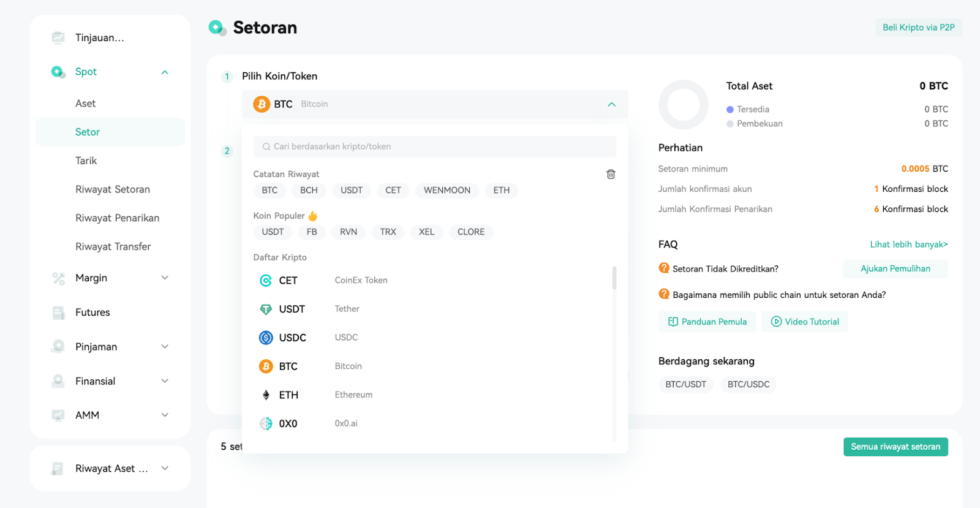This screenshot has height=508, width=980.
Task: Click Semua riwayat setoran button
Action: tap(895, 447)
